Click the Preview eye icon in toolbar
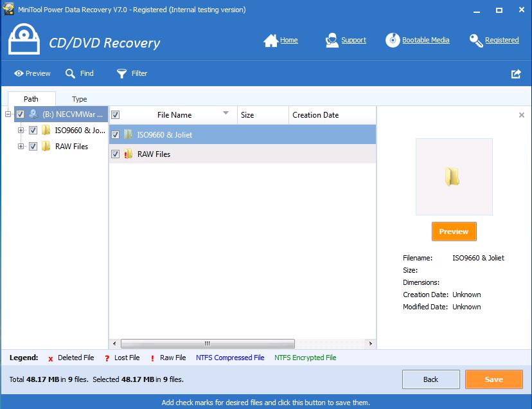 pyautogui.click(x=19, y=73)
